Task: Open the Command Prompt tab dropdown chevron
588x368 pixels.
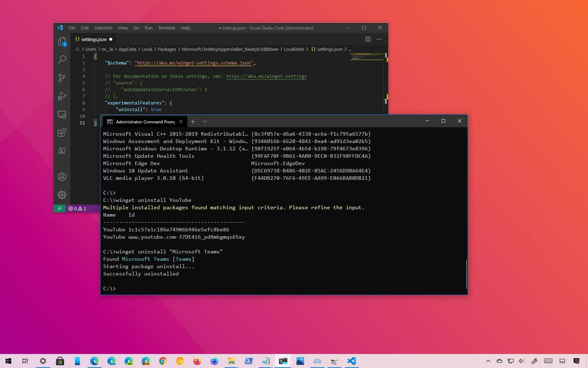Action: click(x=205, y=122)
